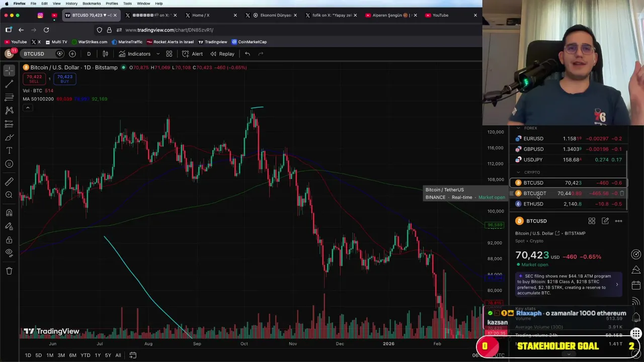Delete BTCUSDT row with trash icon

pos(622,194)
